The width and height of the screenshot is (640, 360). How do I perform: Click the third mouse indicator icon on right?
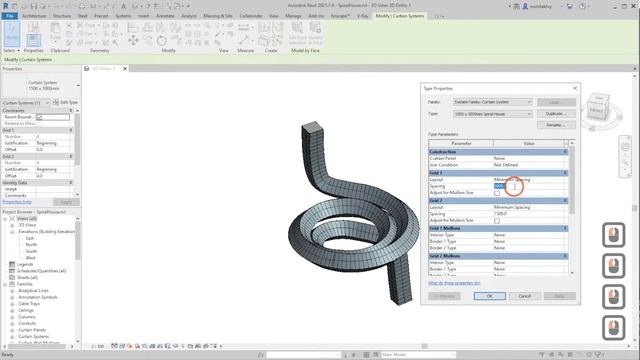613,297
